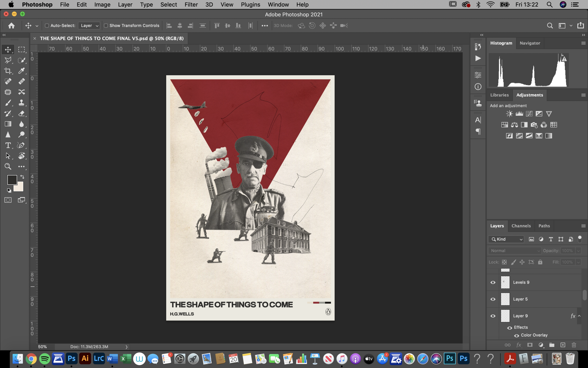Enable Show Transform Controls checkbox
This screenshot has width=588, height=368.
[x=106, y=26]
